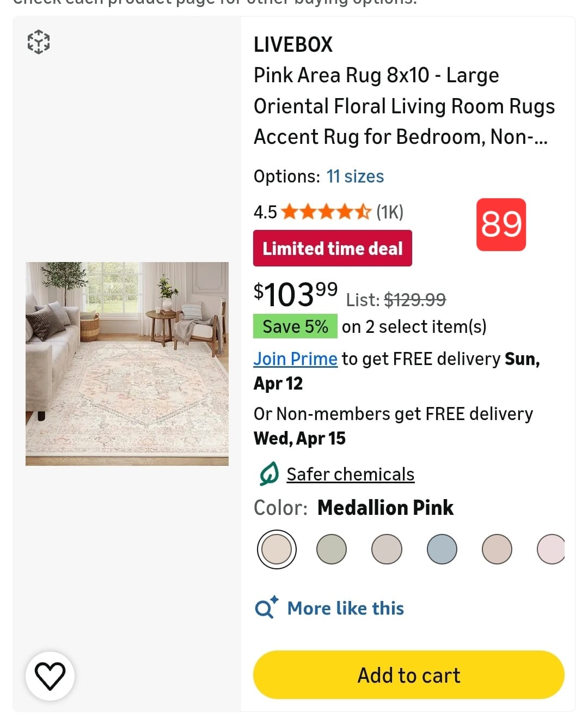Screen dimensions: 588x717
Task: Tap the Safer chemicals leaf icon
Action: [x=268, y=474]
